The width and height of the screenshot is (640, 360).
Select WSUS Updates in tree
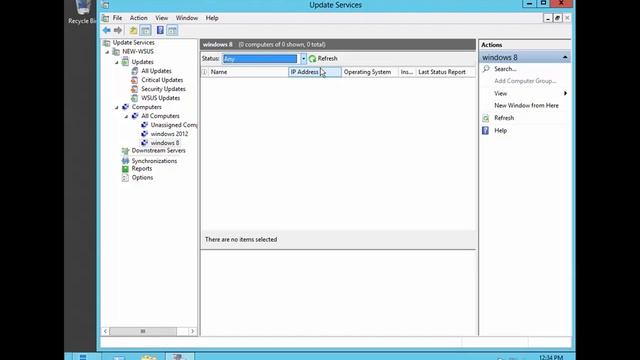coord(160,98)
